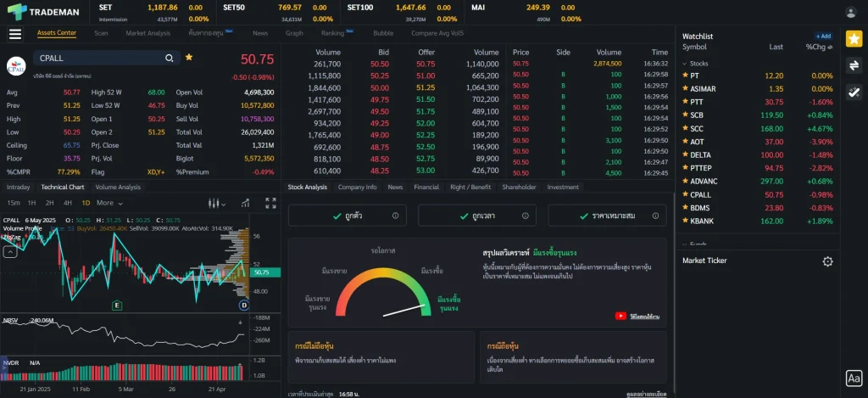This screenshot has height=398, width=868.
Task: Toggle CPALL favorite star beside search
Action: 189,57
